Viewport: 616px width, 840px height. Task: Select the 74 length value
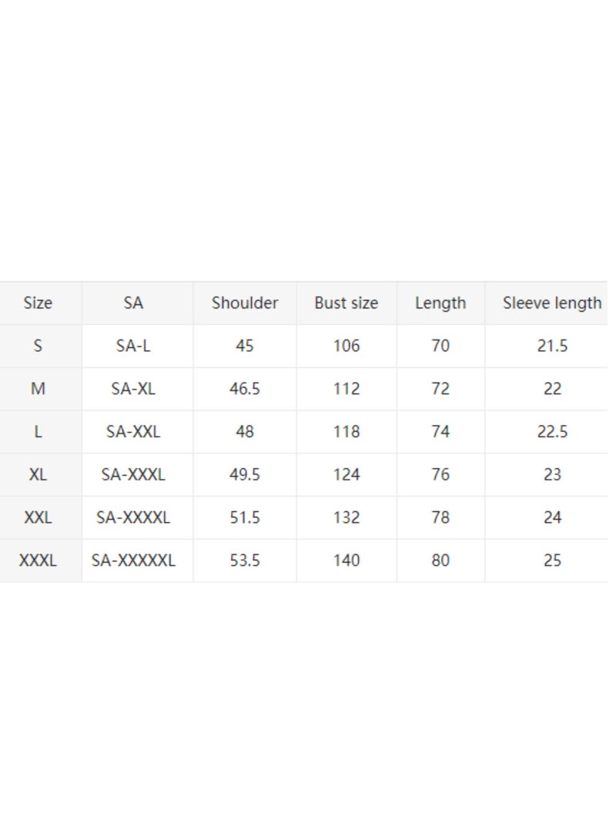coord(440,432)
